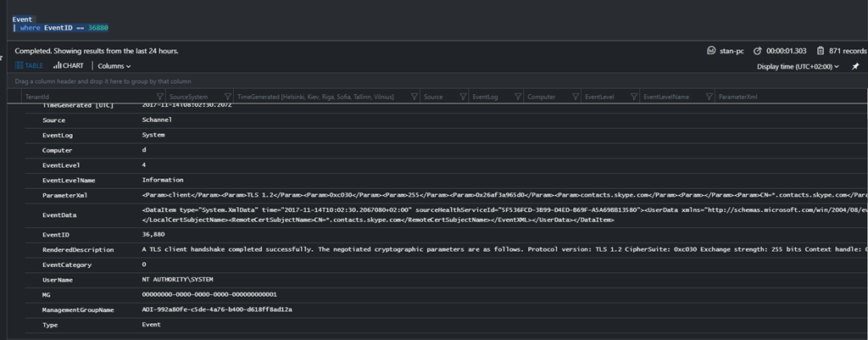868x340 pixels.
Task: Open filter for the TimeGenerated column
Action: (412, 98)
